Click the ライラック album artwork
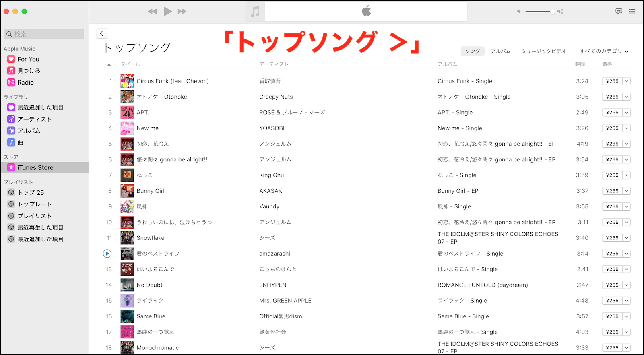This screenshot has width=644, height=355. [x=127, y=301]
